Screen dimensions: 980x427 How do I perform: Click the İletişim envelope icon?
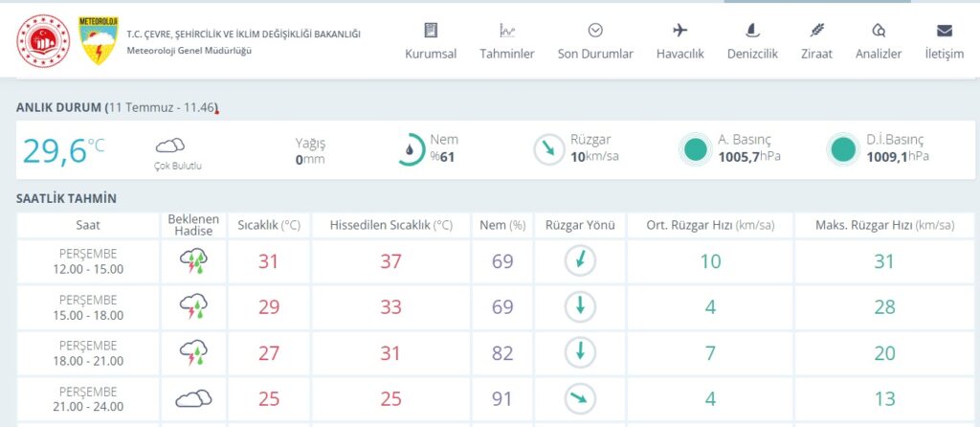[945, 31]
